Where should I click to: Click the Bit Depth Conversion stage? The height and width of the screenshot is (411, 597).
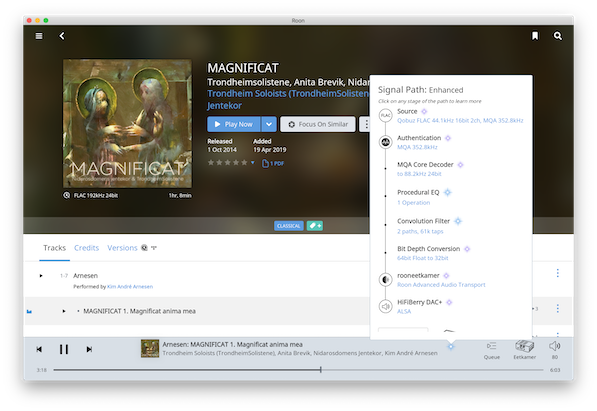[428, 249]
